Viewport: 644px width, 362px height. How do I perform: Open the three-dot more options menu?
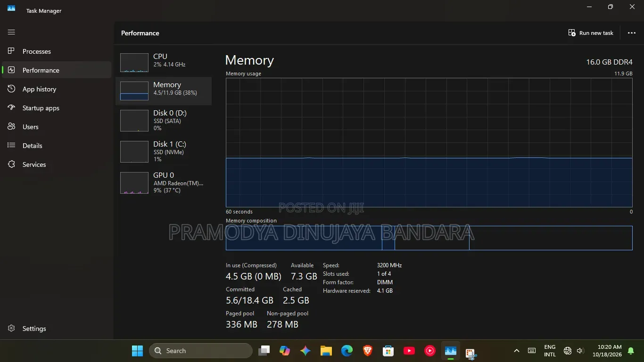(x=632, y=33)
